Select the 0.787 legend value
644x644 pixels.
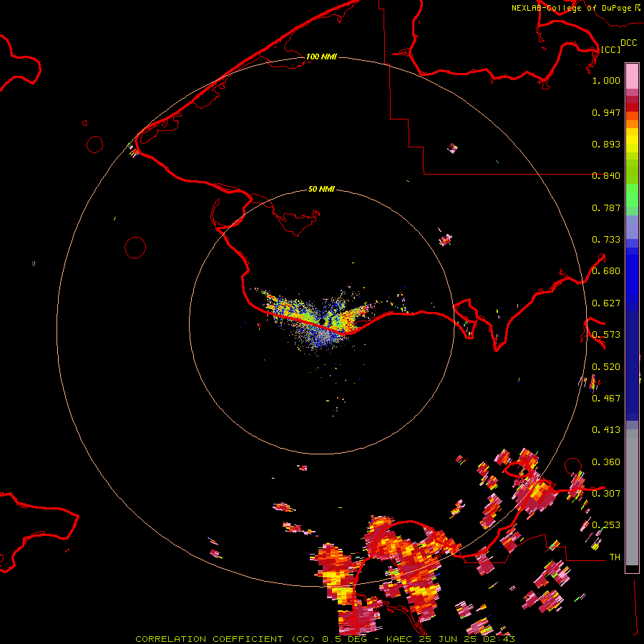[606, 208]
